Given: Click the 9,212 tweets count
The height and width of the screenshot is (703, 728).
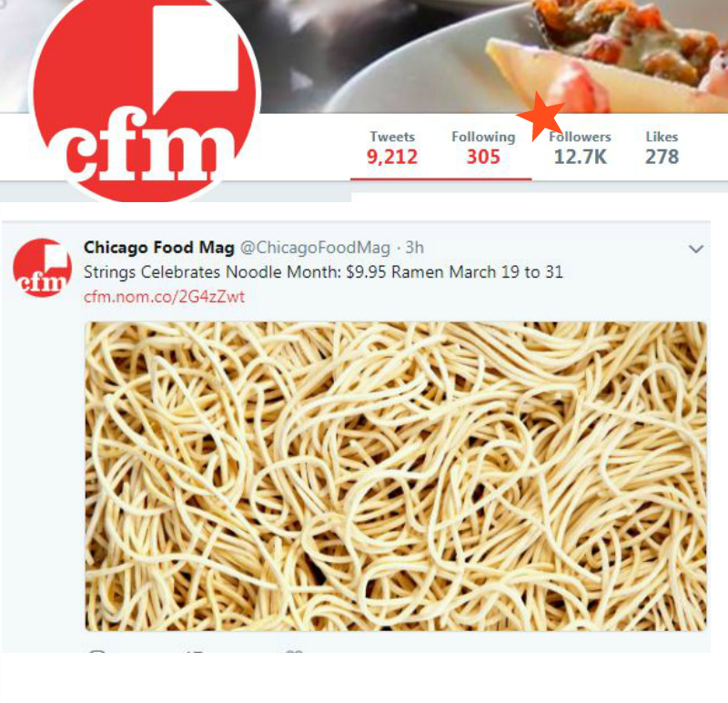Looking at the screenshot, I should pos(392,157).
